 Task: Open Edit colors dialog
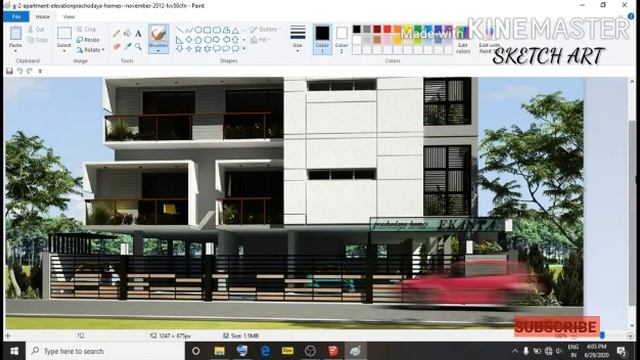[462, 40]
